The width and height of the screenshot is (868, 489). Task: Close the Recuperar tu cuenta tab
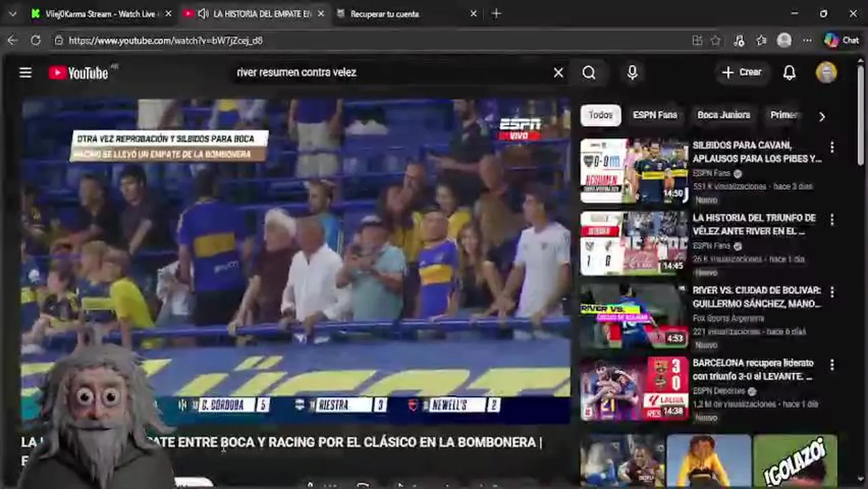(x=473, y=14)
